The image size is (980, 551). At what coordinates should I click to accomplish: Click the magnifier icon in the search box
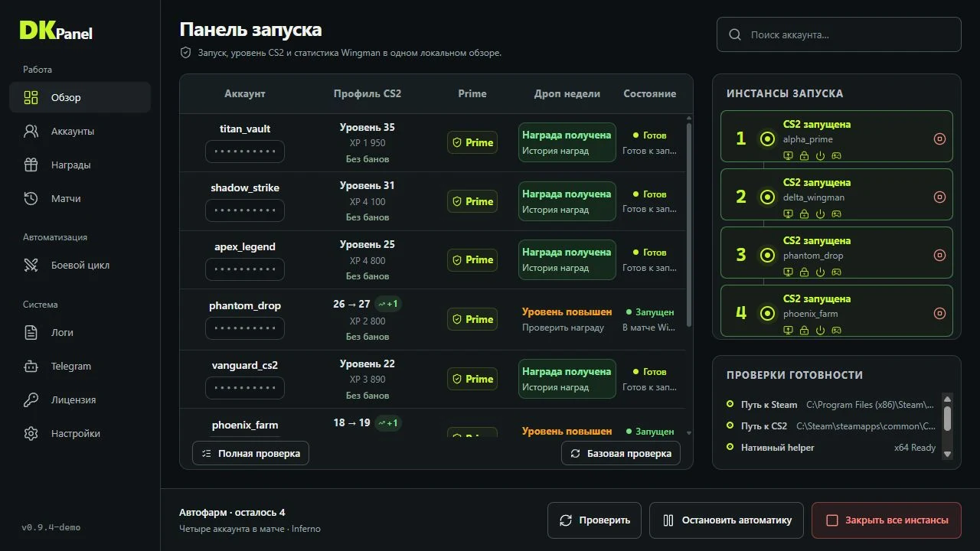(x=735, y=34)
